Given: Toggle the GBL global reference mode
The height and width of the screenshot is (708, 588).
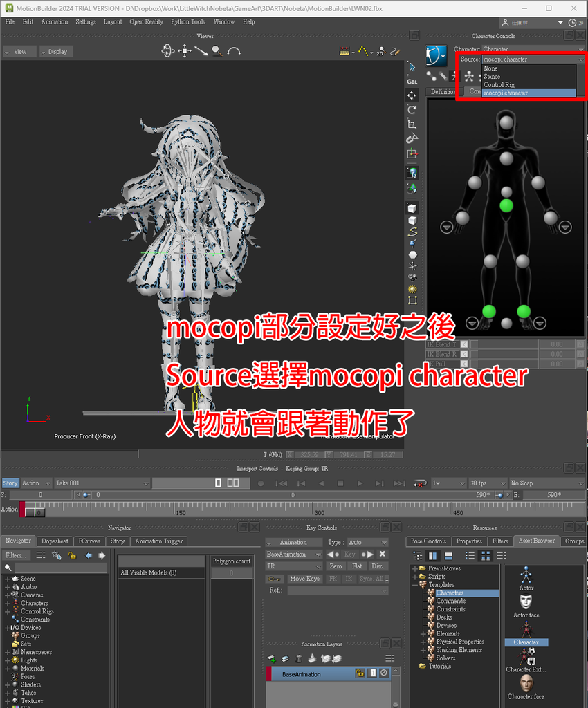Looking at the screenshot, I should (412, 82).
